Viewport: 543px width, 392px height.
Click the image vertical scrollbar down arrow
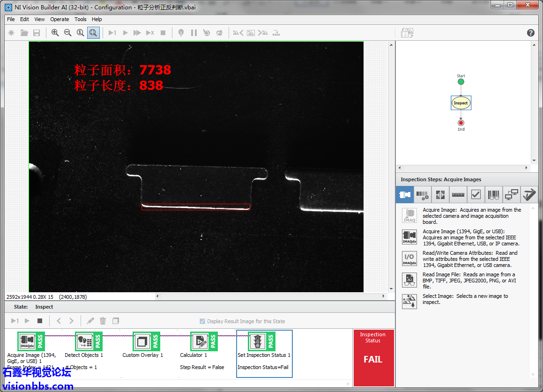[x=391, y=289]
